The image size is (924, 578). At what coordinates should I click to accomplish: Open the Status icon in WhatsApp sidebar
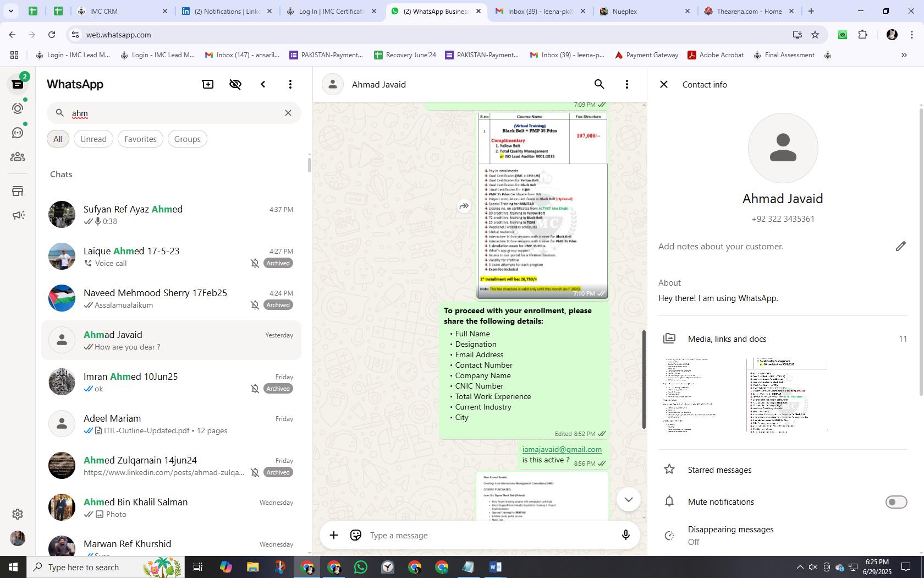[18, 108]
